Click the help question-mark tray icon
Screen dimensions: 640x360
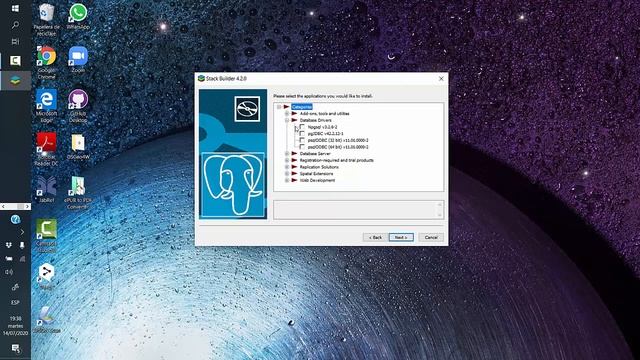[x=15, y=220]
